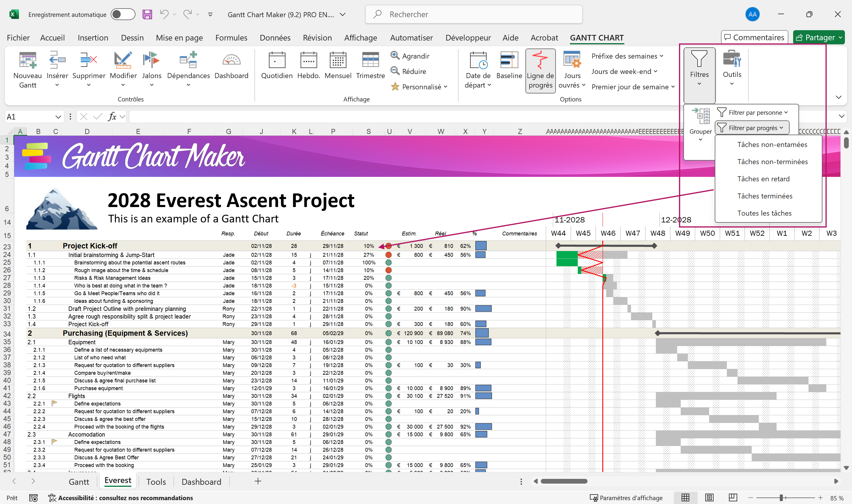Open the Dashboard gauge icon

pyautogui.click(x=231, y=60)
